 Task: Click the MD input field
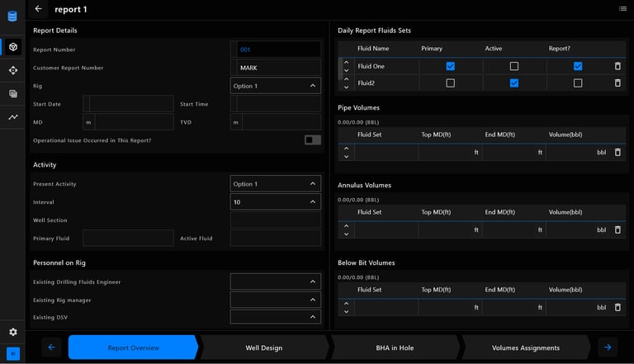pyautogui.click(x=134, y=122)
